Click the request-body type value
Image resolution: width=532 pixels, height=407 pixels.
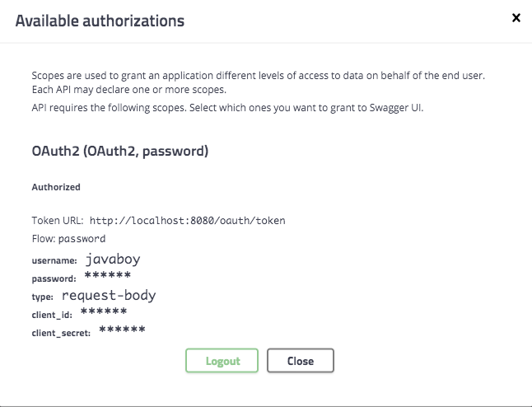[x=109, y=295]
